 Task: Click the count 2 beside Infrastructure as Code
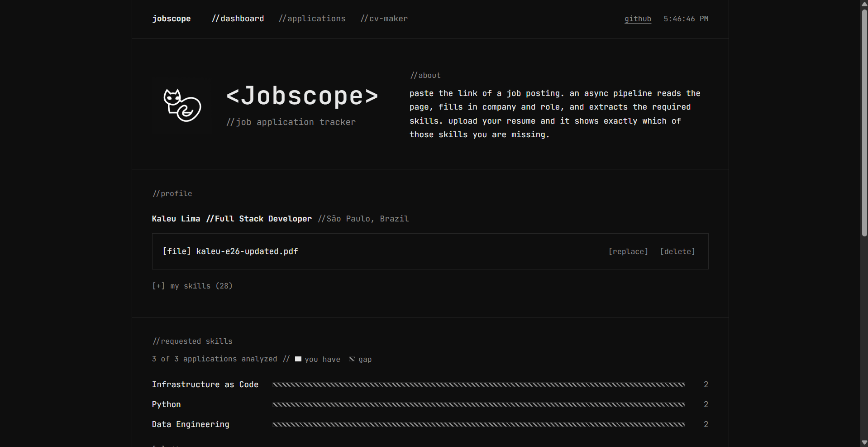(706, 385)
